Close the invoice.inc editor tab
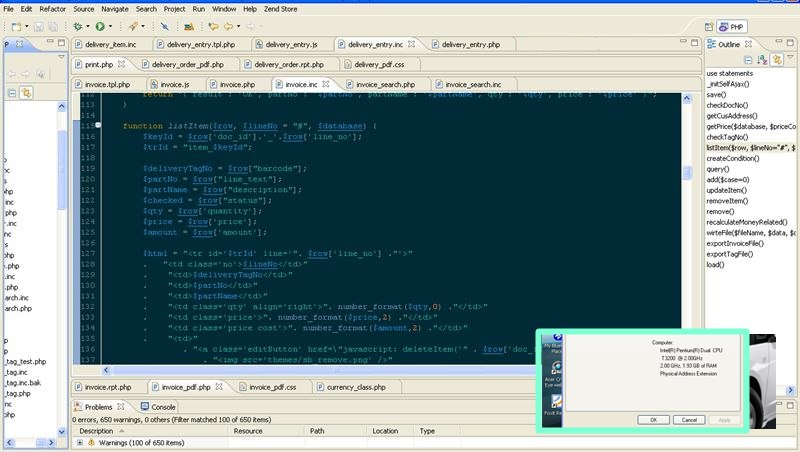The image size is (800, 452). 326,84
